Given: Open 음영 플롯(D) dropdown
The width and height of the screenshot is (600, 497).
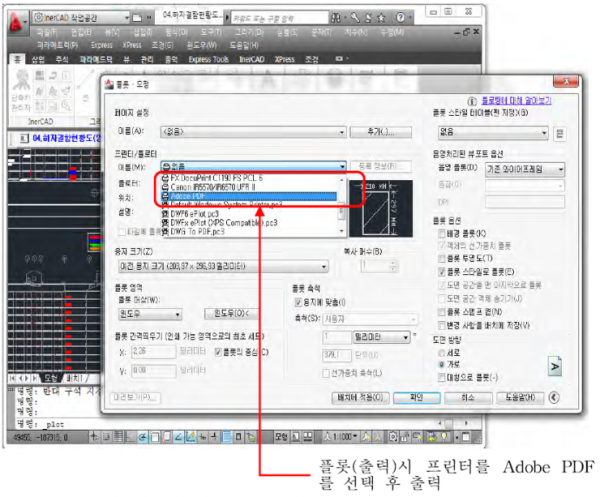Looking at the screenshot, I should tap(525, 169).
